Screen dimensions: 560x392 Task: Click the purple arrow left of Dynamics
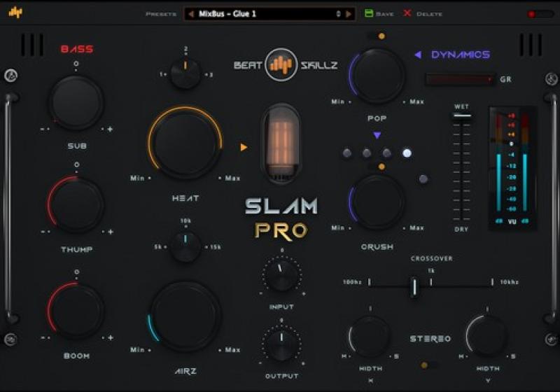(418, 55)
